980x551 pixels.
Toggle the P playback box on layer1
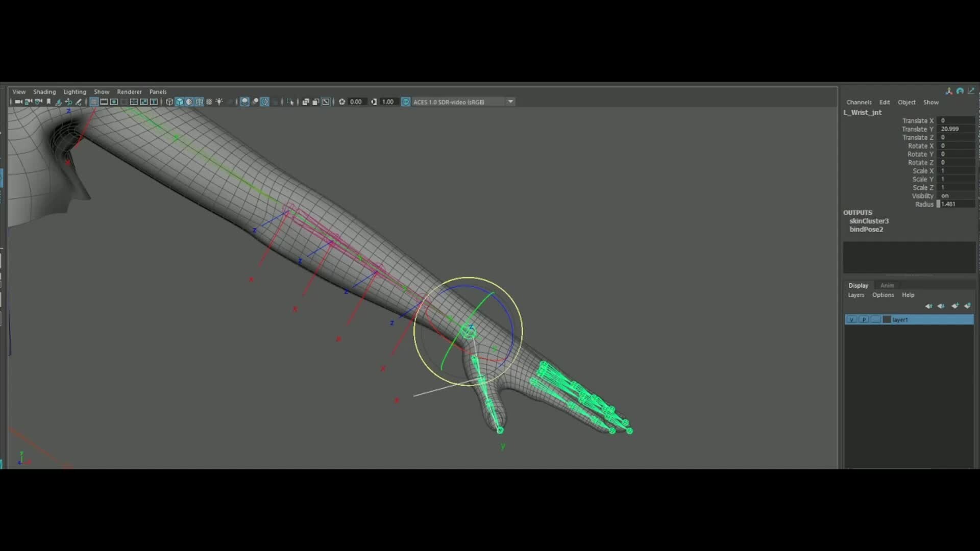pyautogui.click(x=864, y=319)
